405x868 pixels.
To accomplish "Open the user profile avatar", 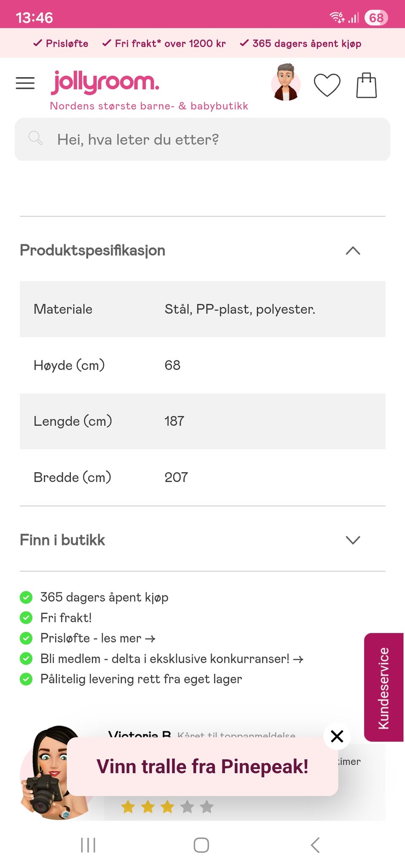I will click(286, 83).
